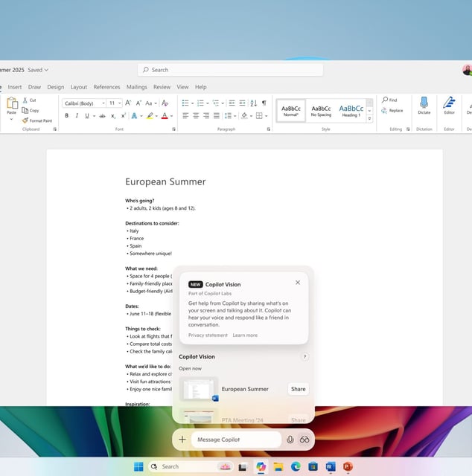Cut the selection with the scissors icon
The width and height of the screenshot is (472, 476).
click(25, 100)
